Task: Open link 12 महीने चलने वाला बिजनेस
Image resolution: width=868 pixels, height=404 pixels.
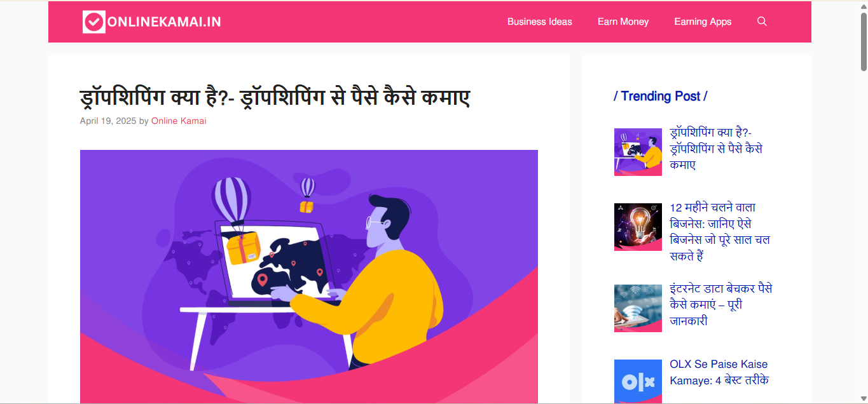Action: coord(720,232)
